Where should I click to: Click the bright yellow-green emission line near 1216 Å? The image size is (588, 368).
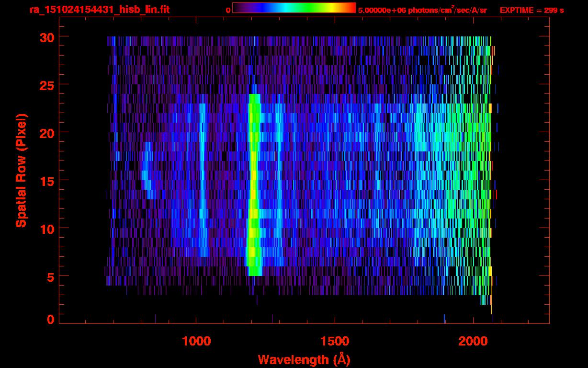[x=254, y=185]
